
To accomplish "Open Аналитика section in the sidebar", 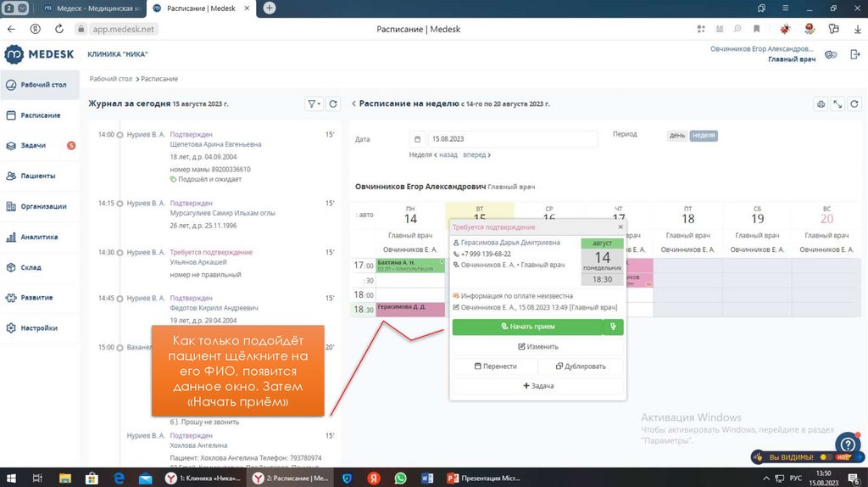I will coord(39,237).
